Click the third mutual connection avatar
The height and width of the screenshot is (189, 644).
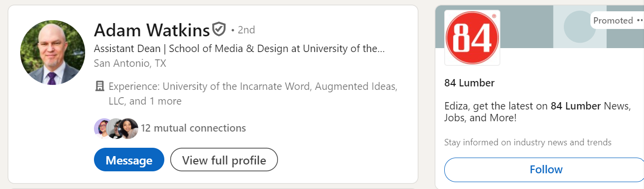click(x=129, y=129)
